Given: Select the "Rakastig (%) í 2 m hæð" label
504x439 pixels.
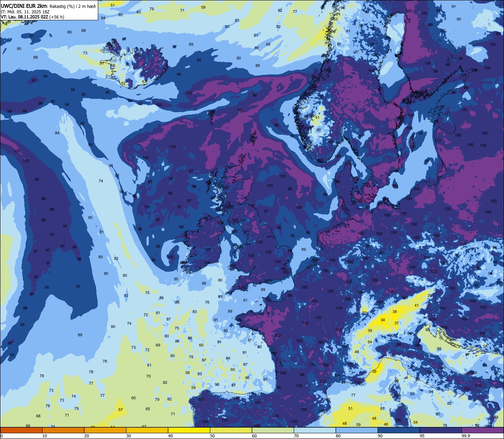Looking at the screenshot, I should tap(72, 6).
